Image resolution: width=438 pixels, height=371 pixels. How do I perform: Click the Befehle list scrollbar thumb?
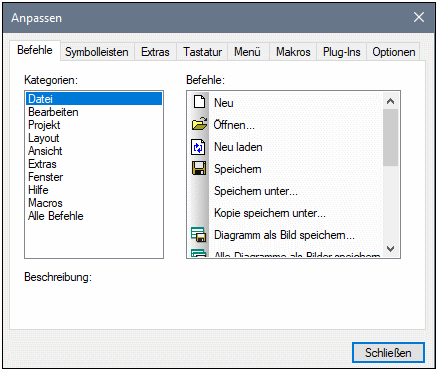click(390, 137)
